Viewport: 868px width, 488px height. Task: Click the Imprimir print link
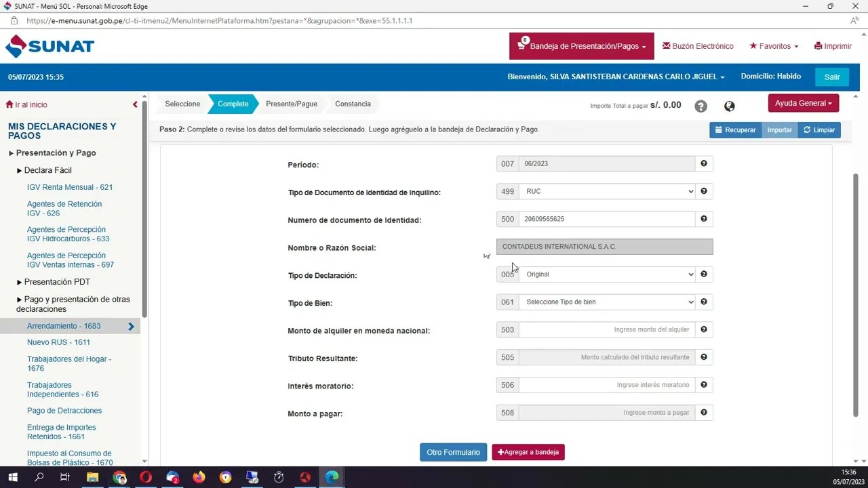coord(833,46)
